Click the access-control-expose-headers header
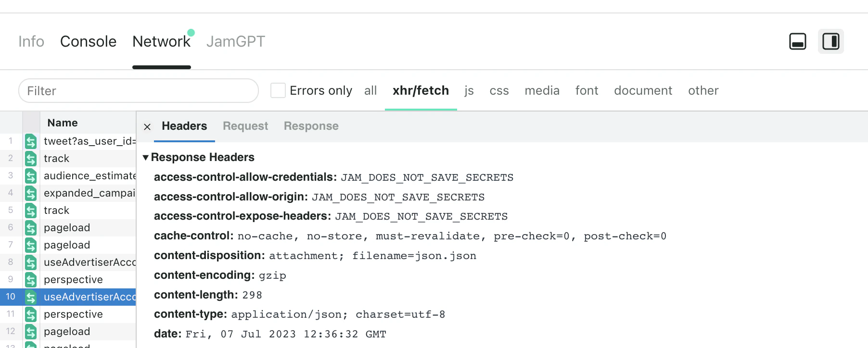The width and height of the screenshot is (868, 348). 331,216
